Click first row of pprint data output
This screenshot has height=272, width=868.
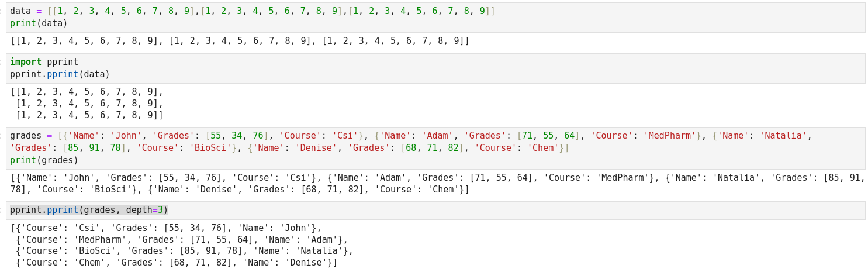pos(87,92)
